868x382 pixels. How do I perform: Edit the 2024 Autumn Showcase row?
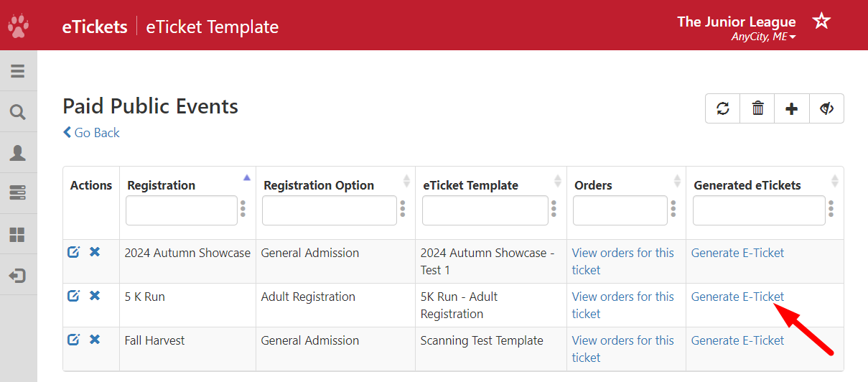pos(73,252)
